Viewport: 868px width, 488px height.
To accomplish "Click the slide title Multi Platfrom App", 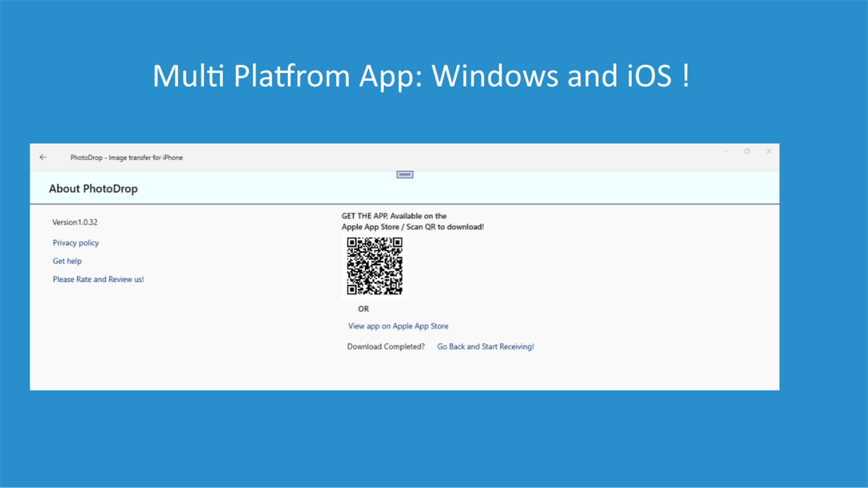I will coord(422,76).
